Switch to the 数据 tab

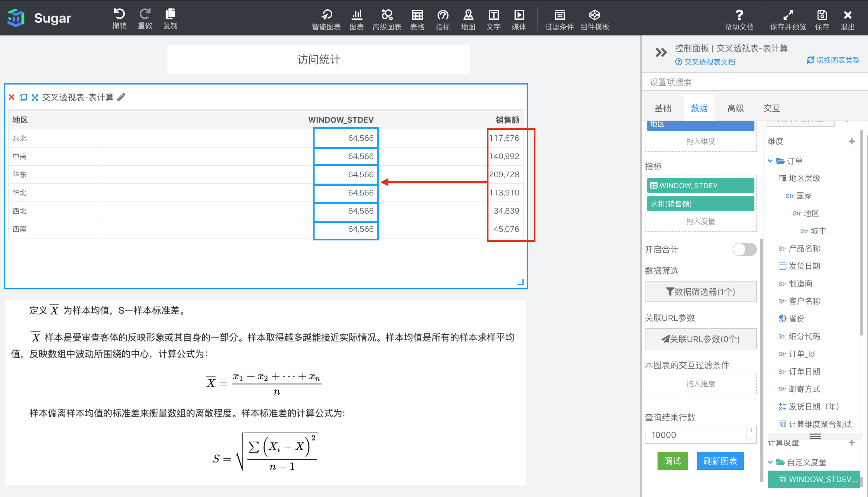tap(699, 108)
